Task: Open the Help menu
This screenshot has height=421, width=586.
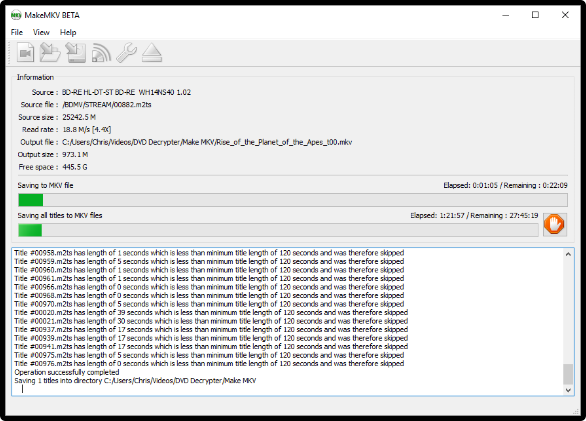Action: [x=68, y=33]
